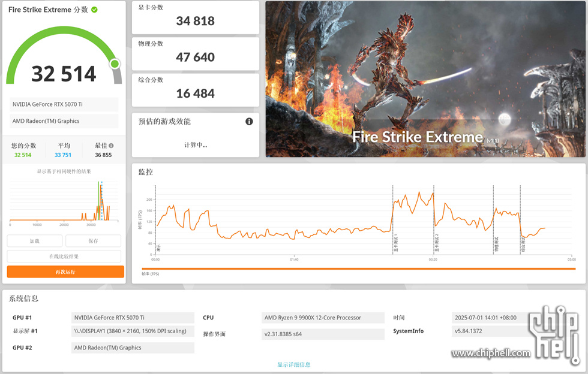Open the info icon in 预估的游戏效能 panel
The height and width of the screenshot is (374, 588).
(249, 122)
